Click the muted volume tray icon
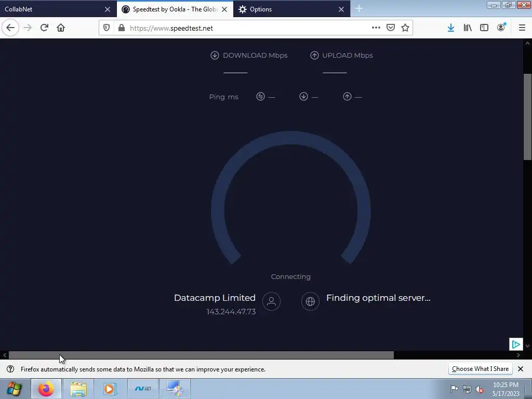The height and width of the screenshot is (399, 532). (480, 389)
